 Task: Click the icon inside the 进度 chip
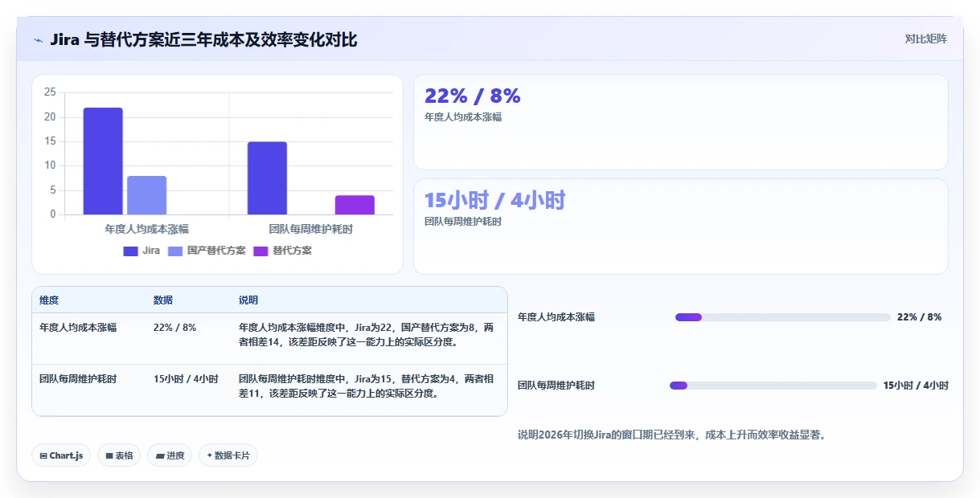click(160, 455)
